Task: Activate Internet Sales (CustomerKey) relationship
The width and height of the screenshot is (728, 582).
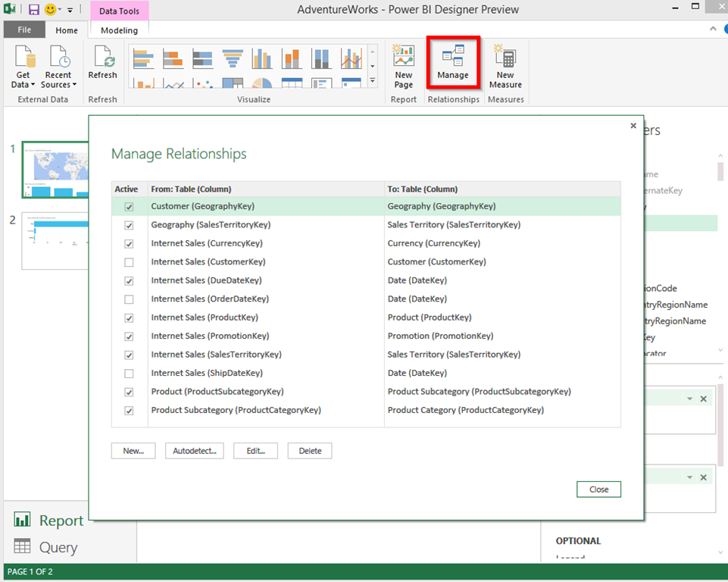Action: (129, 262)
